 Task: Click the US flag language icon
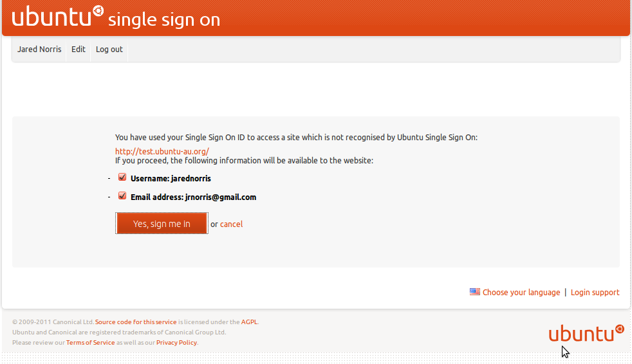coord(475,292)
